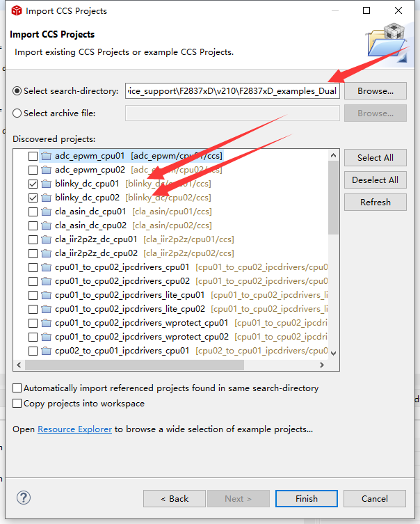420x524 pixels.
Task: Click folder icon of cpu01_to_cpu02_ipcdrivers_cpu02
Action: click(x=46, y=281)
